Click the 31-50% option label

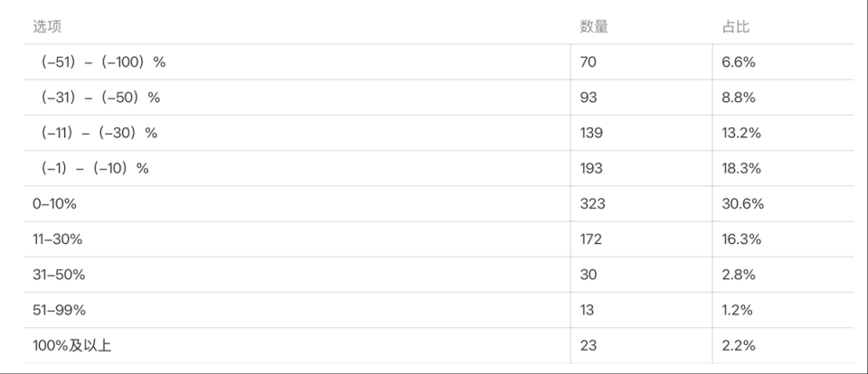pos(59,275)
